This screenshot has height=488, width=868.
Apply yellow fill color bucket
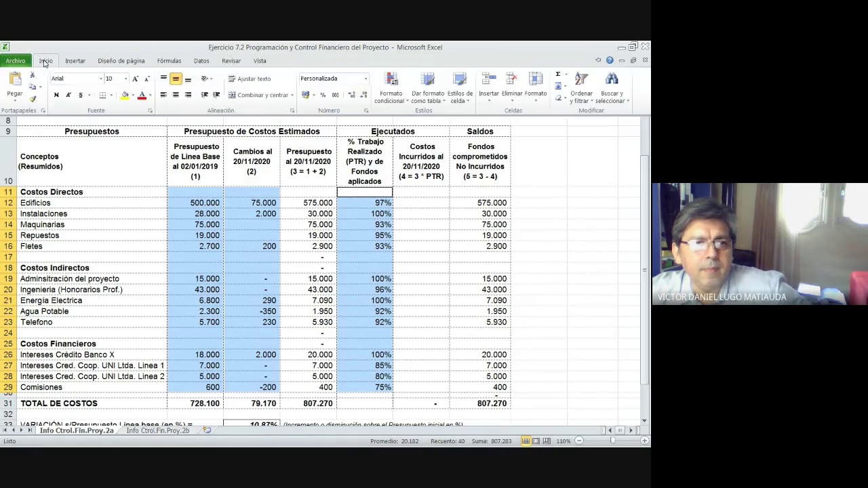coord(125,95)
